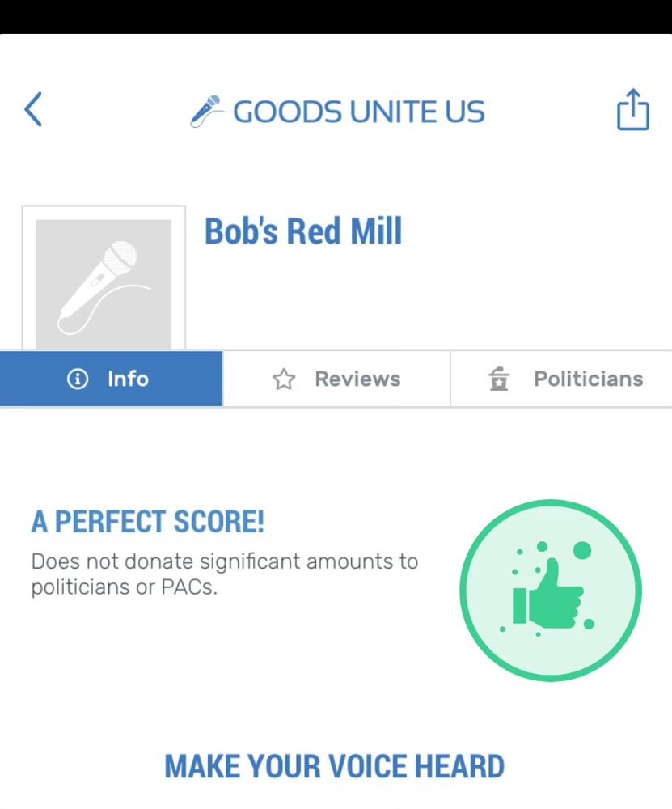Image resolution: width=672 pixels, height=809 pixels.
Task: Tap the green thumbs-up score badge
Action: (551, 591)
